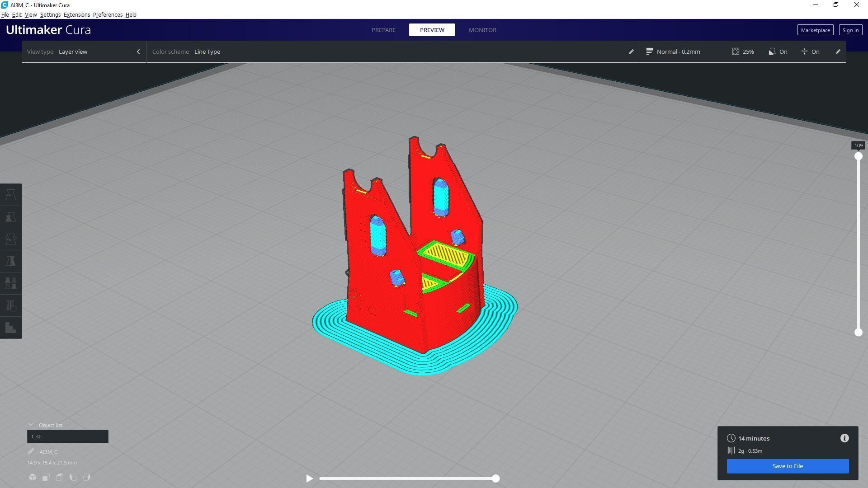Select the Move tool in left toolbar

point(11,195)
